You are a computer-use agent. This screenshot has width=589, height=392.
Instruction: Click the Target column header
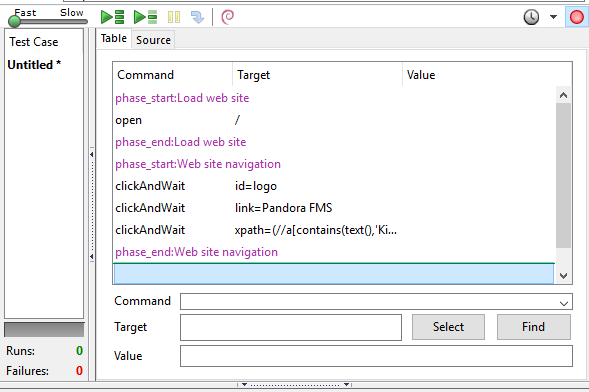pyautogui.click(x=317, y=75)
